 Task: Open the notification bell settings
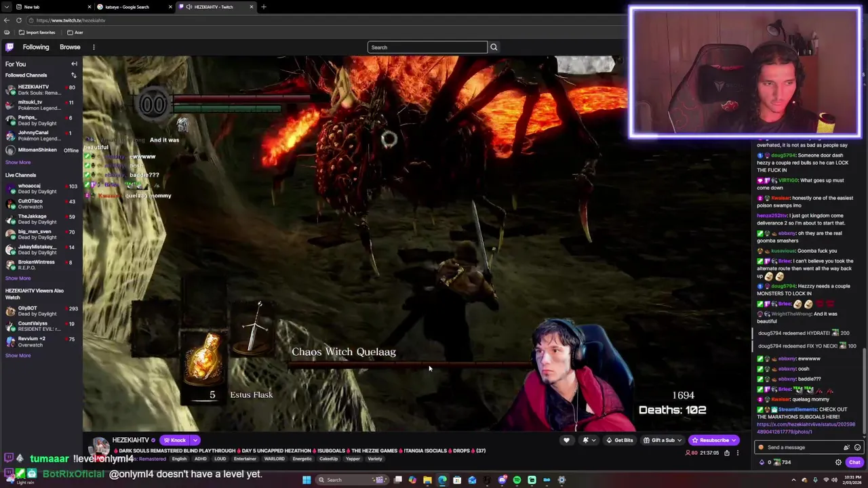pos(589,441)
